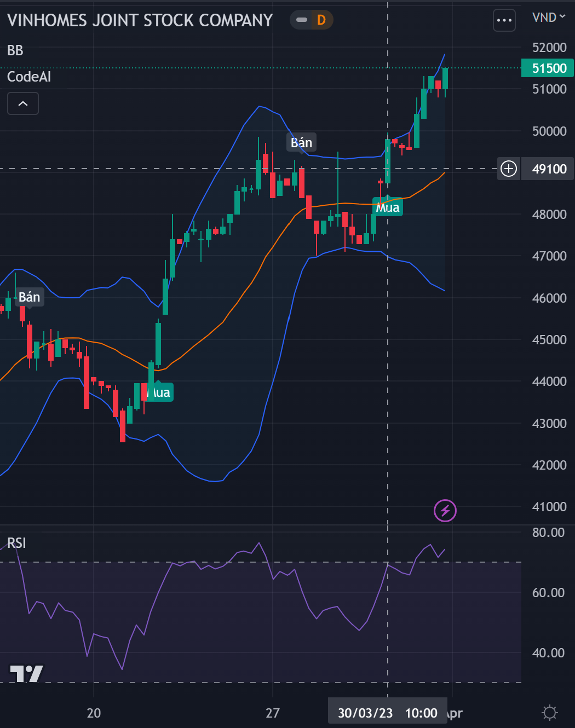Click the 41000 price scale value
This screenshot has width=575, height=728.
549,507
